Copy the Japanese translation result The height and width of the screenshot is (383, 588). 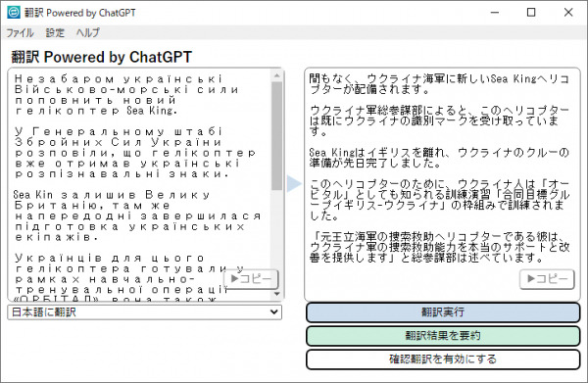(x=547, y=279)
